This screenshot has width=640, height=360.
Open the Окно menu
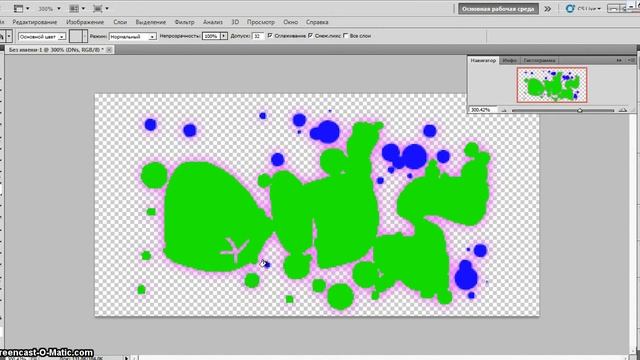tap(290, 22)
